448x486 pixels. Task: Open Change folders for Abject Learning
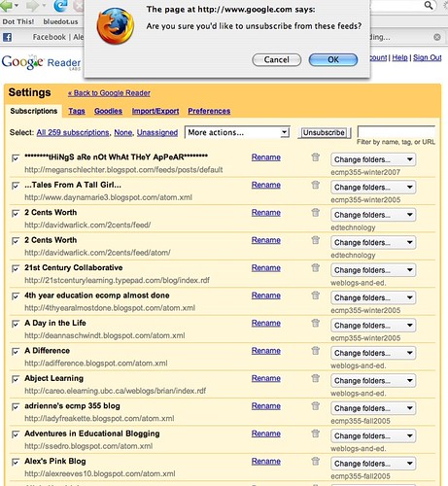tap(373, 381)
